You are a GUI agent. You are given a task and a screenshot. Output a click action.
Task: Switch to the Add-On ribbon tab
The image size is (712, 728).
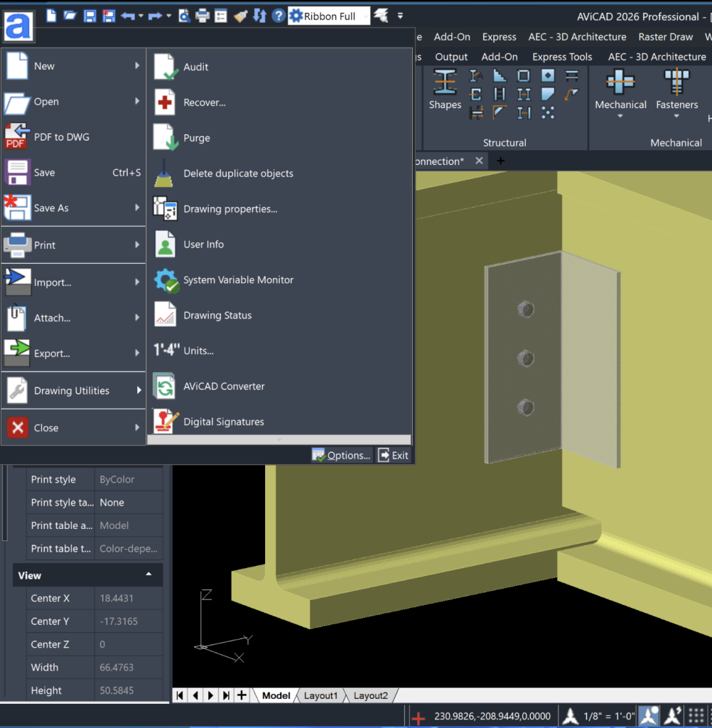click(x=499, y=57)
